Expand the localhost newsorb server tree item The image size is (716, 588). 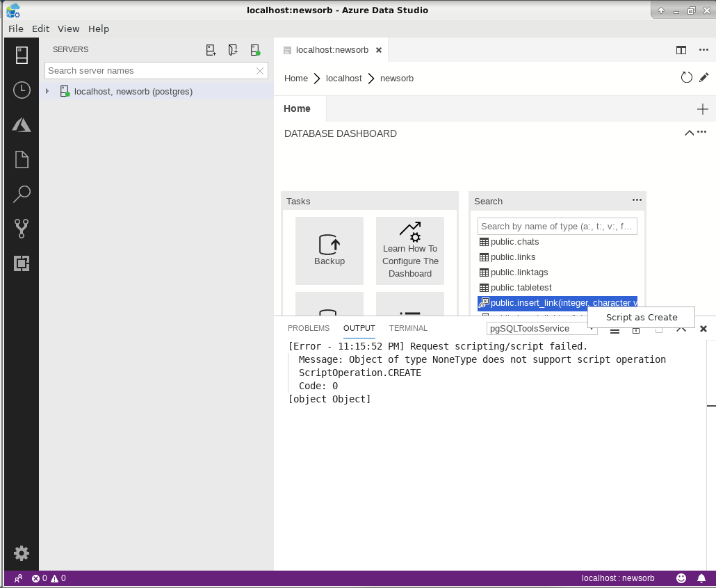47,91
